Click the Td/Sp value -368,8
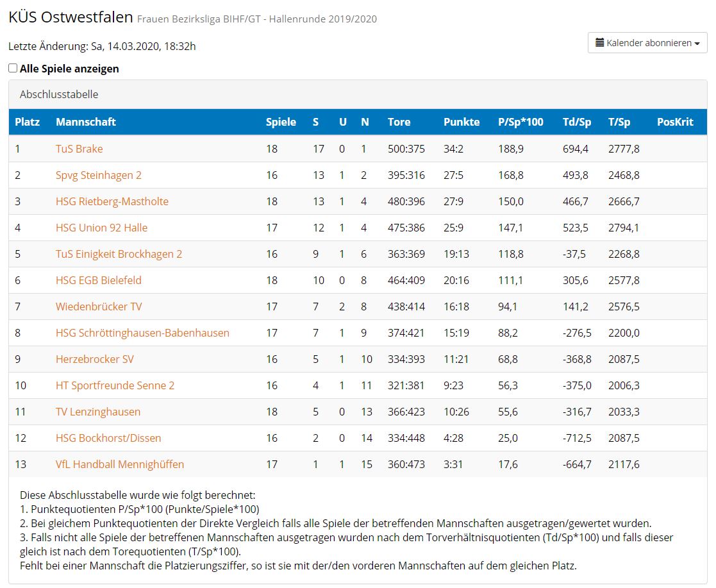716x588 pixels. 577,360
